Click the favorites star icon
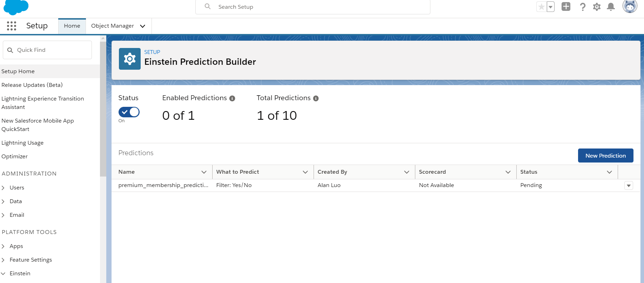The image size is (644, 283). [541, 7]
